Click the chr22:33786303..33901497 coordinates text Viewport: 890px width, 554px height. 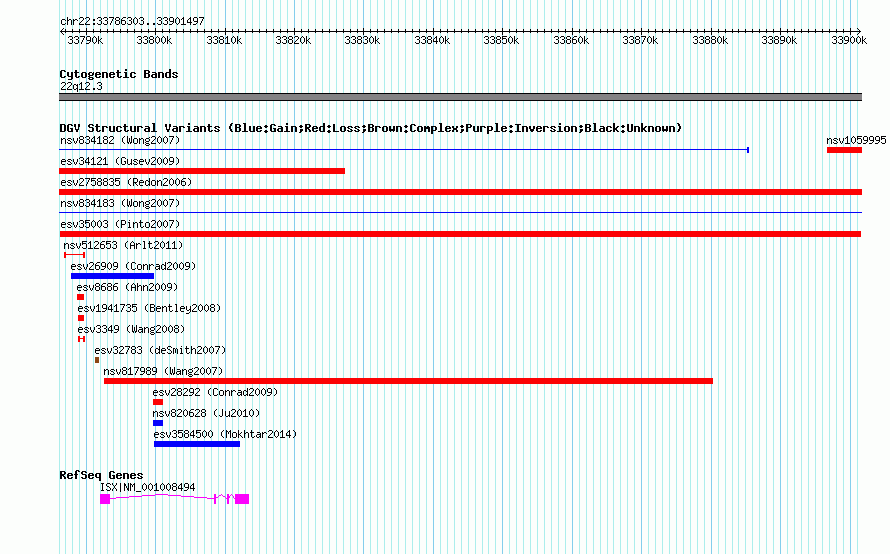tap(132, 21)
